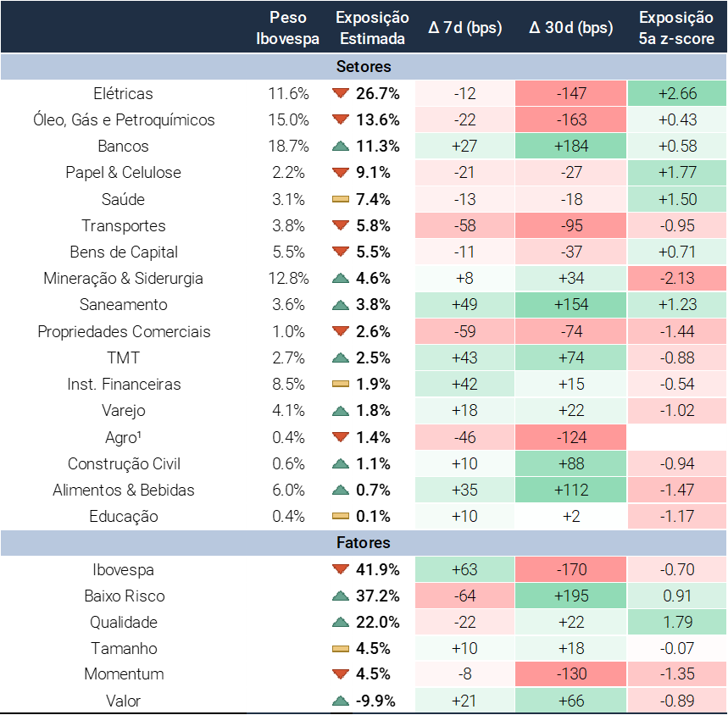728x715 pixels.
Task: Click the dark green +2.66 z-score cell
Action: (x=677, y=93)
